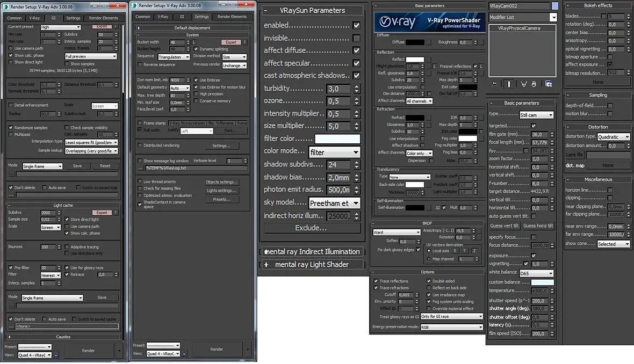Click Objects settings... button
The width and height of the screenshot is (634, 364).
(x=221, y=182)
